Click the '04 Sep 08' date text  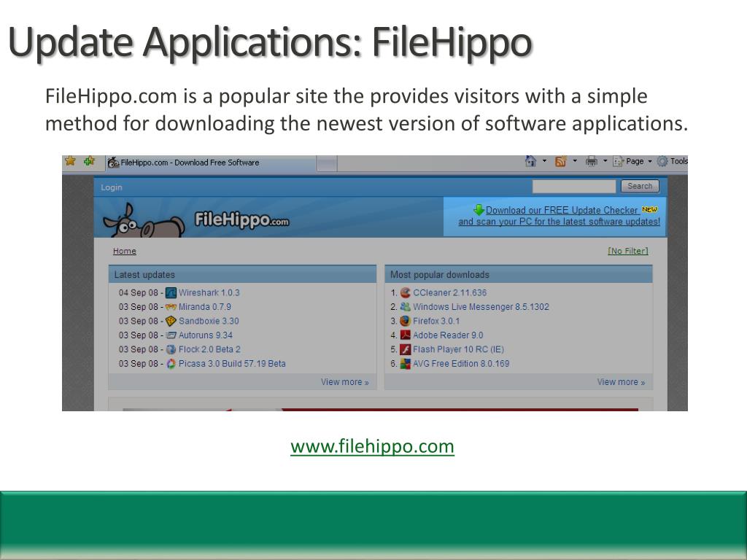point(138,293)
